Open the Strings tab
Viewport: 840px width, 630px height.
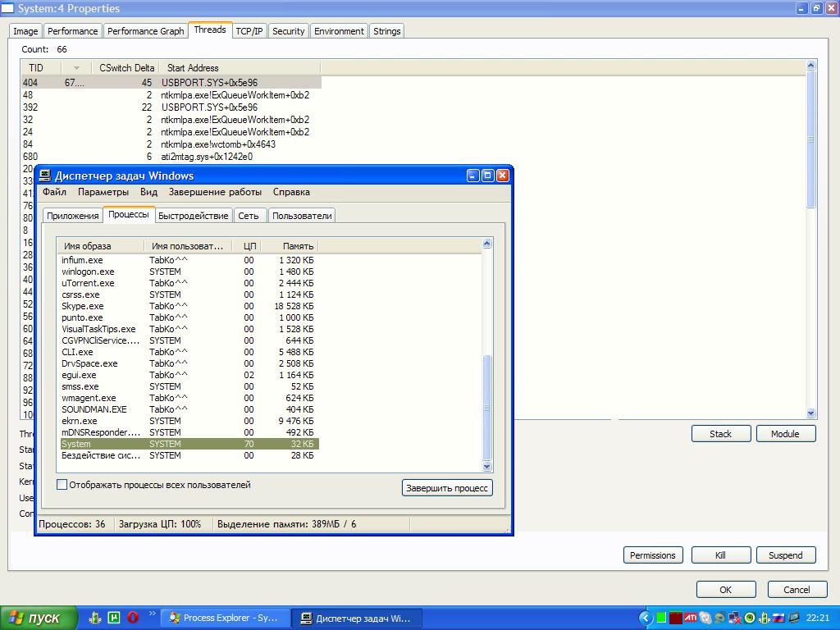pos(387,31)
